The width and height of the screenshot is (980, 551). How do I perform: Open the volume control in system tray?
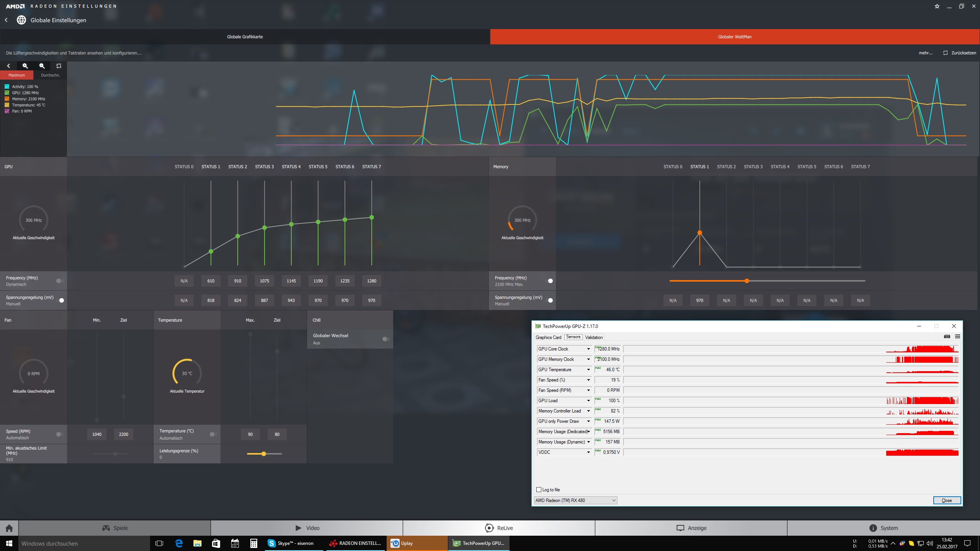pos(930,543)
